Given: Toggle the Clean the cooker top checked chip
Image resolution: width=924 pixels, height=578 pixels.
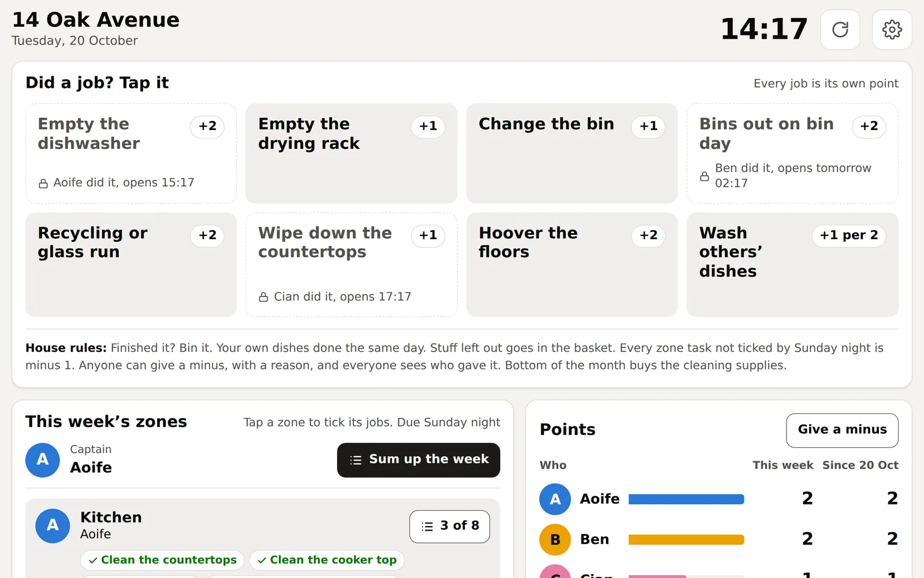Looking at the screenshot, I should (327, 560).
